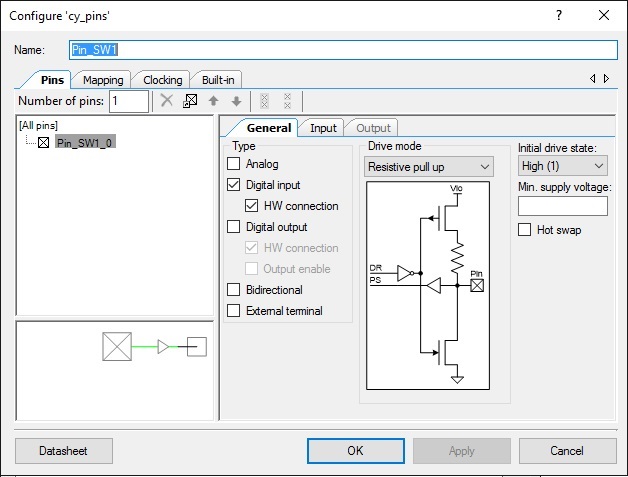
Task: Click the delete pin X icon
Action: tap(167, 101)
